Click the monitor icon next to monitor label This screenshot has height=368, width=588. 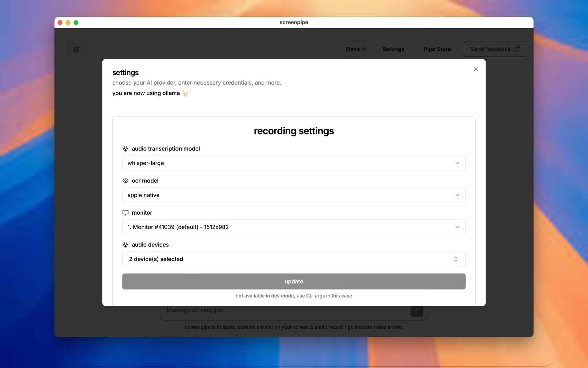point(125,213)
